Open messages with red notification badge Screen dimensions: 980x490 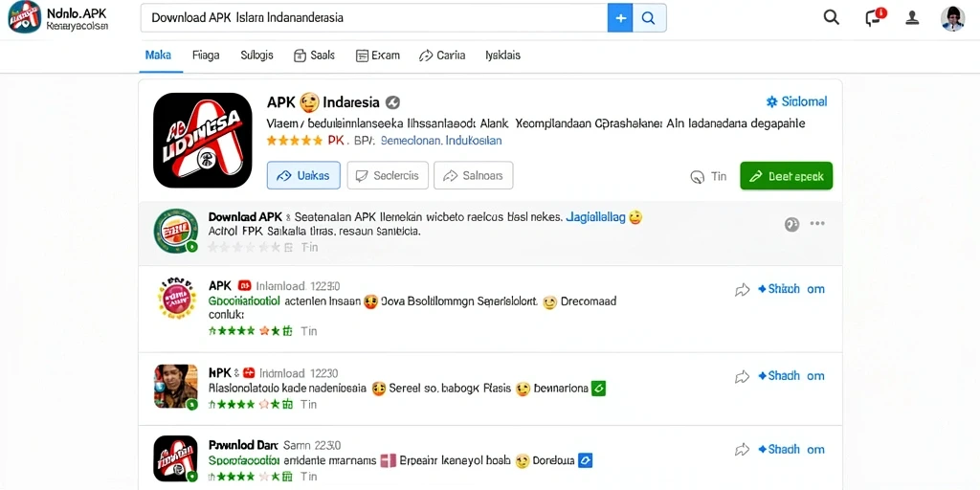(x=874, y=17)
